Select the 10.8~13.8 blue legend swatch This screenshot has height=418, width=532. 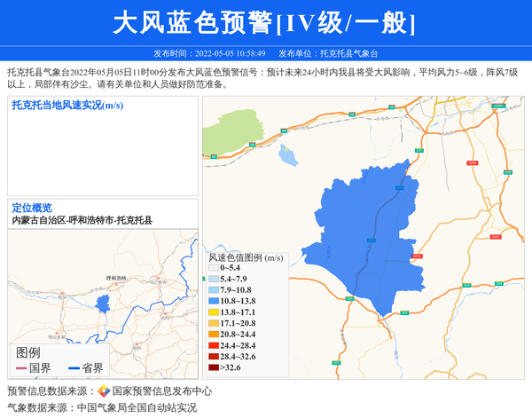[213, 301]
